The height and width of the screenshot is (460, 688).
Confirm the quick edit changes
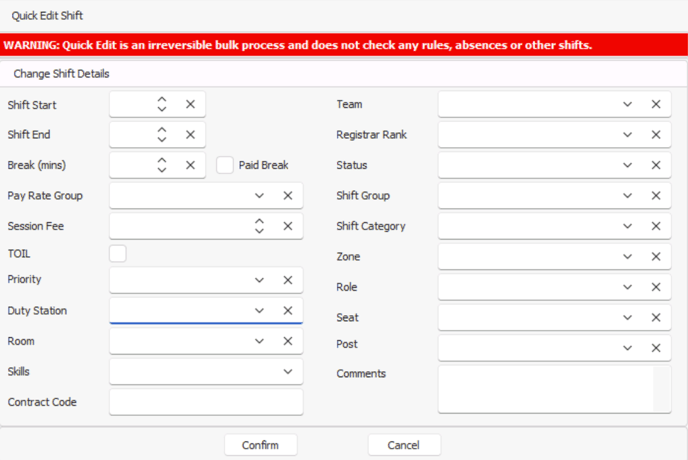(261, 445)
